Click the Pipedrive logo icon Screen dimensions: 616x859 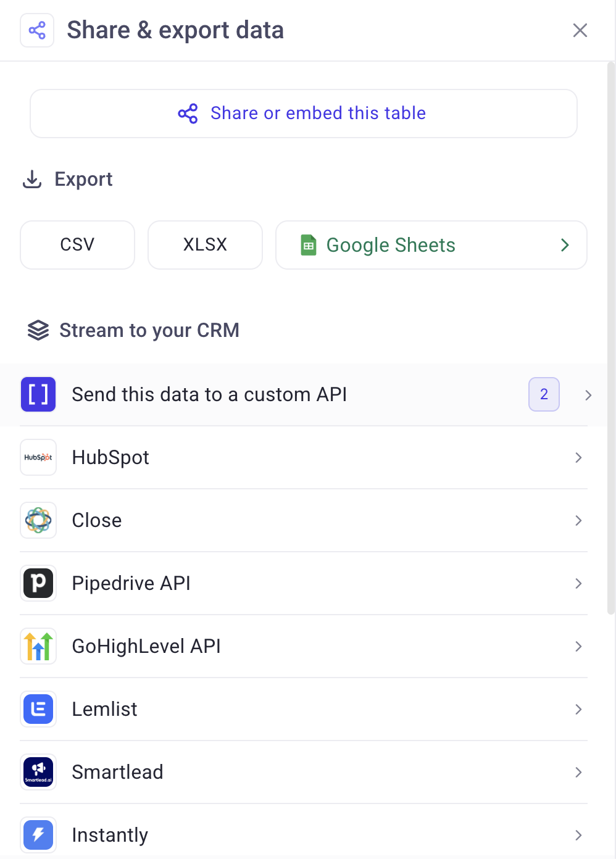point(38,583)
